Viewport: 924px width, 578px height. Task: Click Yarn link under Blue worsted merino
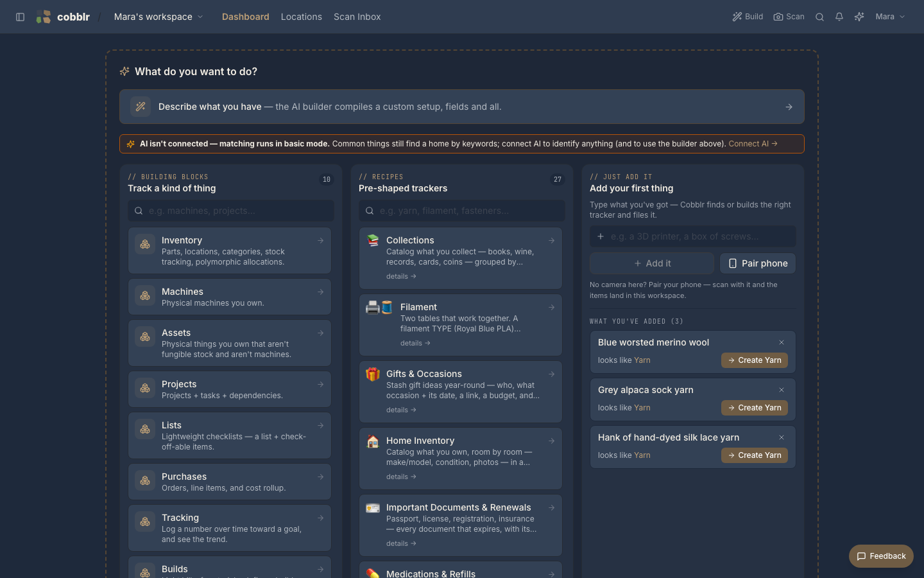pyautogui.click(x=642, y=360)
